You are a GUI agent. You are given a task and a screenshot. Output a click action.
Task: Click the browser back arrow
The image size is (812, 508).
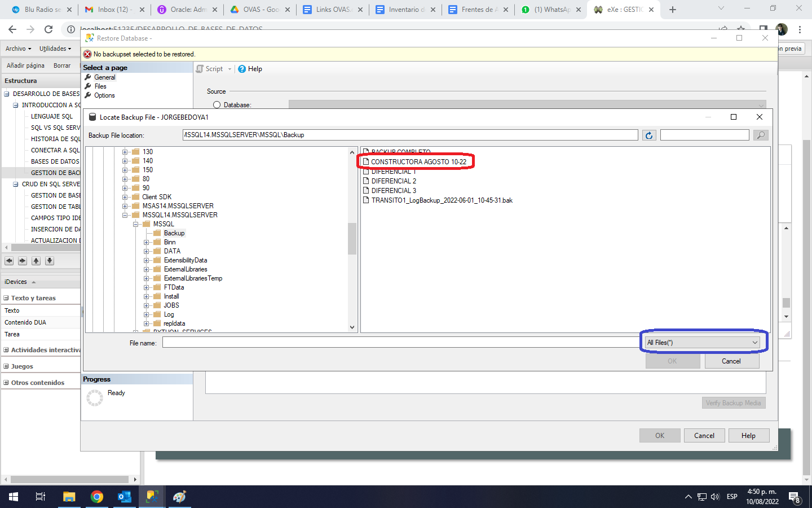point(12,29)
